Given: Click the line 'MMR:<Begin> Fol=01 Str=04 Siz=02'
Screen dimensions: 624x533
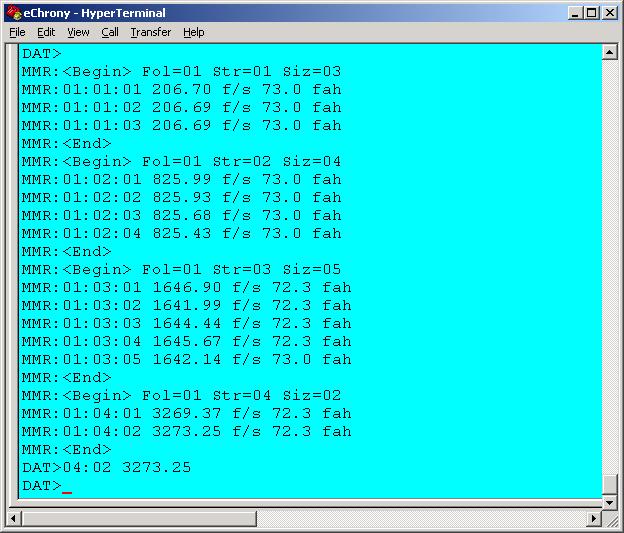Looking at the screenshot, I should [181, 396].
